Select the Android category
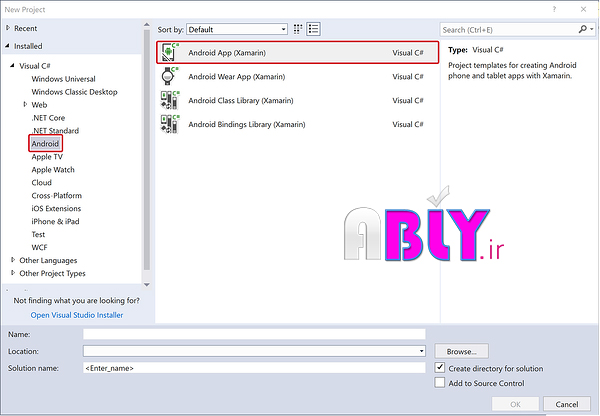600x416 pixels. click(45, 144)
